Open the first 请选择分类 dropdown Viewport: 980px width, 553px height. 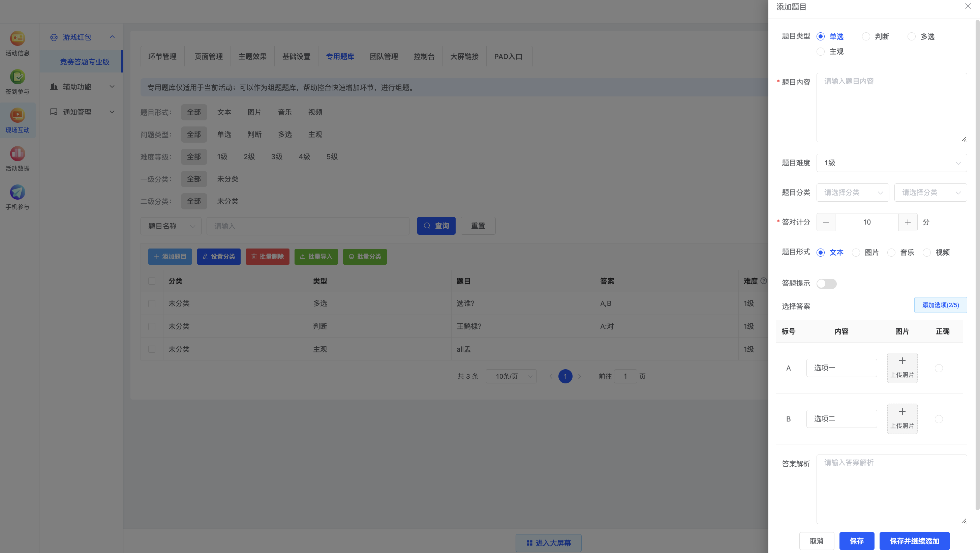point(852,193)
